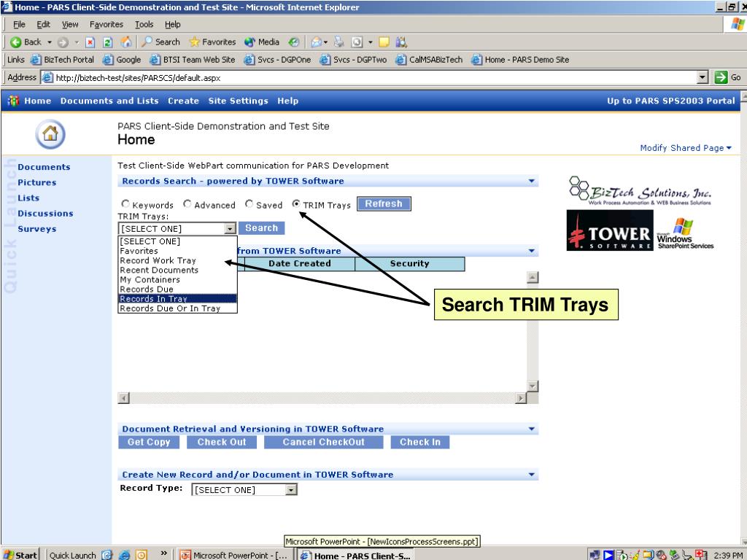Click the Mail envelope icon

(317, 42)
